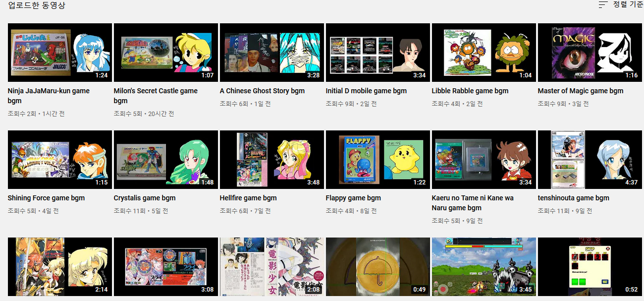644x301 pixels.
Task: Click Shining Force game bgm title
Action: click(46, 198)
